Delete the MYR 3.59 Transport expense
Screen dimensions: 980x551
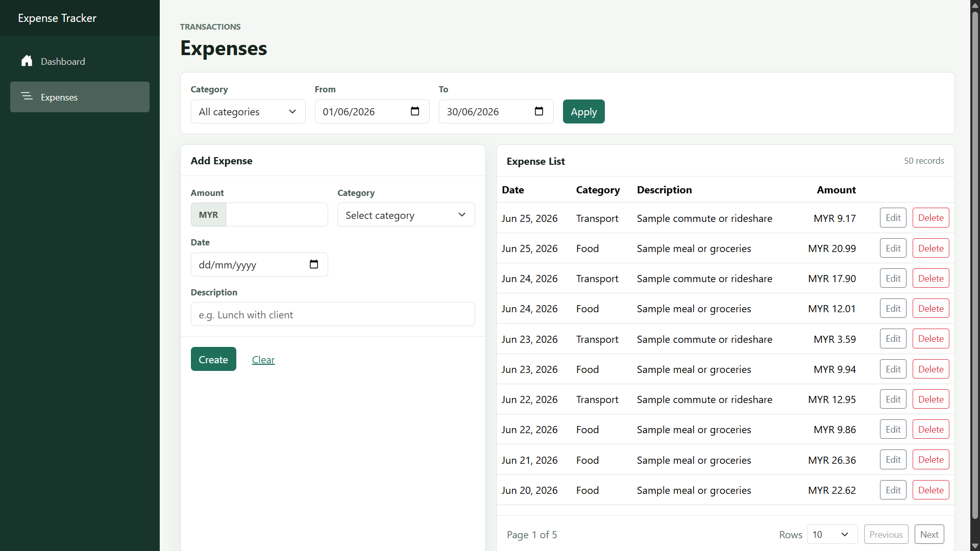coord(931,339)
